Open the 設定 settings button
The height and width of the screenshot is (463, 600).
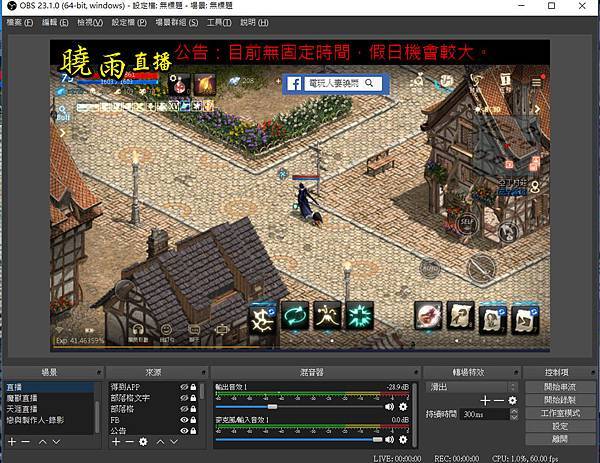tap(560, 426)
